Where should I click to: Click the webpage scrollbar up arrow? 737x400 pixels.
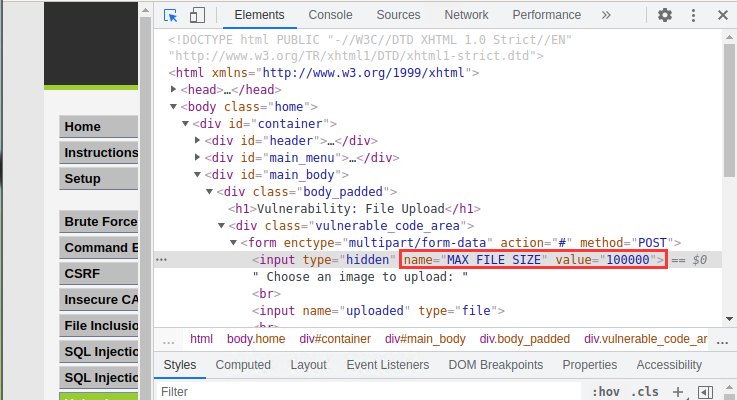[145, 10]
